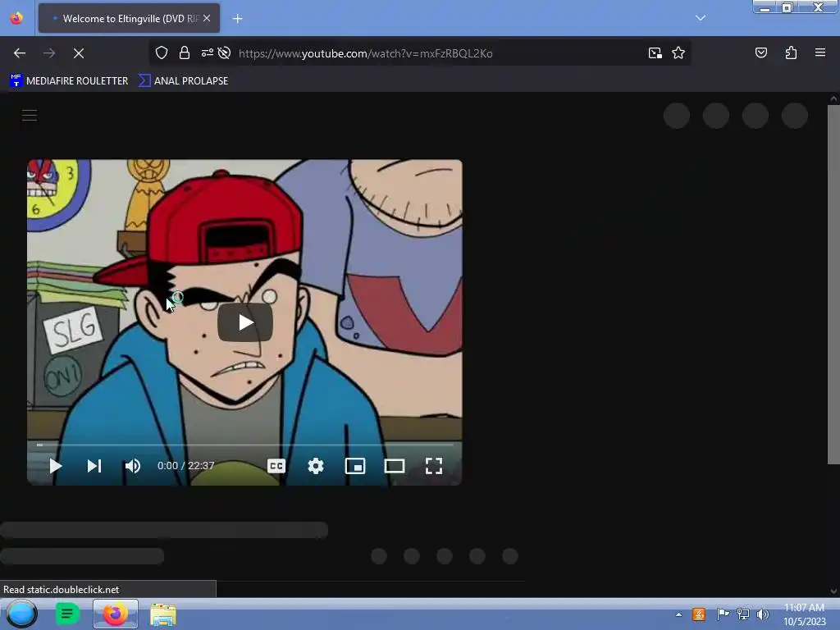This screenshot has height=630, width=840.
Task: Seek along the video progress bar
Action: (244, 445)
